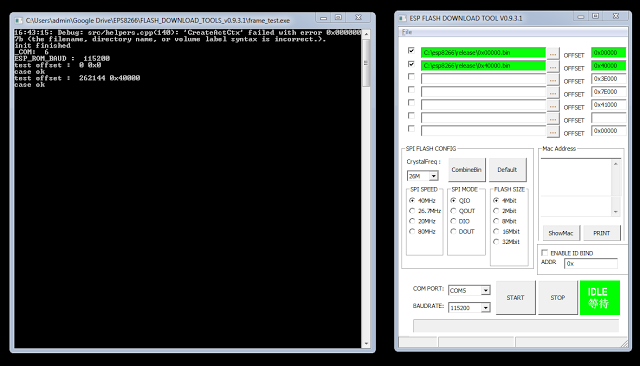Open browse button beside the 0x7E000 offset
640x366 pixels.
[x=553, y=93]
